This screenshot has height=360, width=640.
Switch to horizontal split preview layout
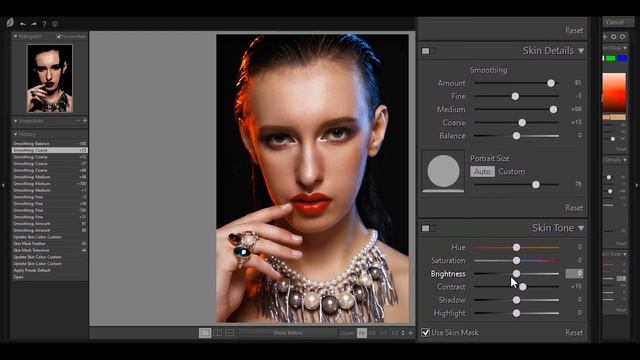(230, 333)
